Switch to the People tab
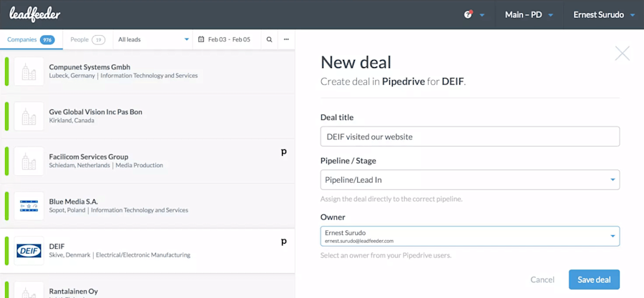Screen dimensions: 644x298 point(87,40)
